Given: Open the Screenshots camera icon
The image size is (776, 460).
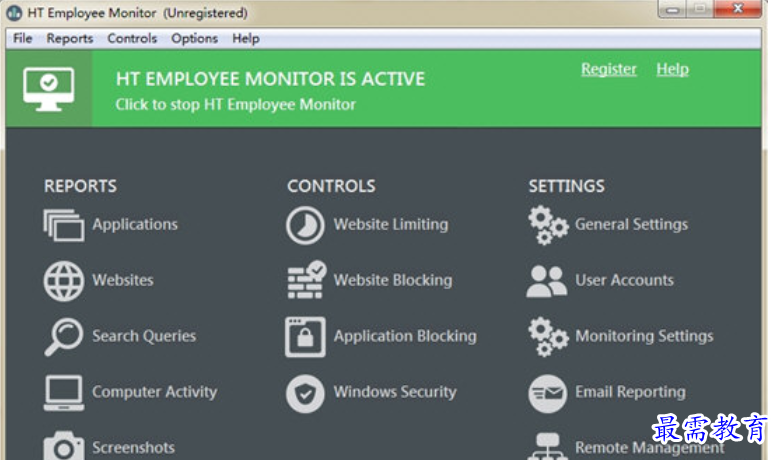Looking at the screenshot, I should [x=63, y=447].
